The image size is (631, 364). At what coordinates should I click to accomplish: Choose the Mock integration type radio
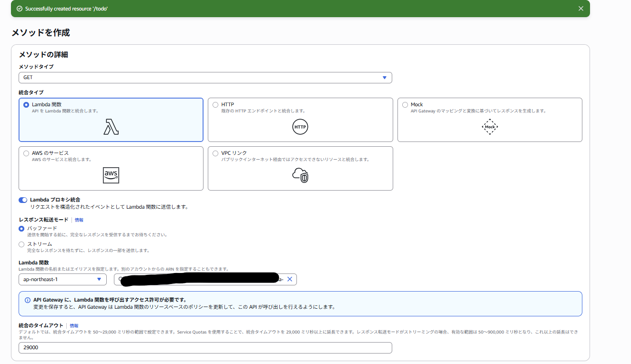tap(405, 105)
